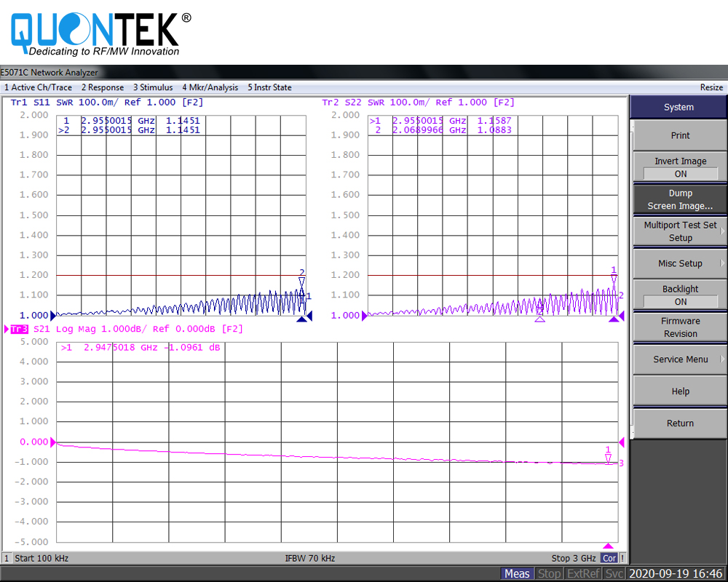728x582 pixels.
Task: Click the Cor correction indicator
Action: click(x=609, y=558)
